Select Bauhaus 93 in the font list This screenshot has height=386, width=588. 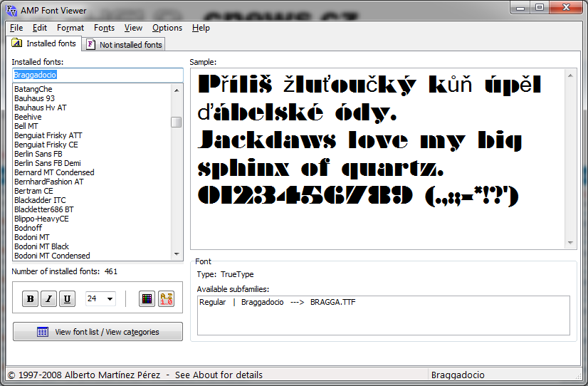tap(34, 98)
